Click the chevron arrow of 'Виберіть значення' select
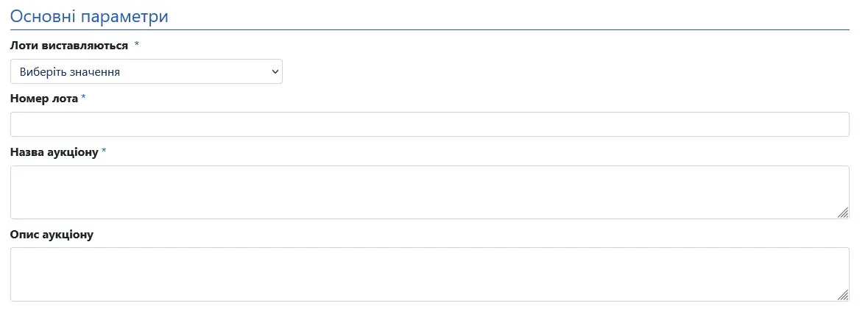Screen dimensions: 868x317 point(275,72)
